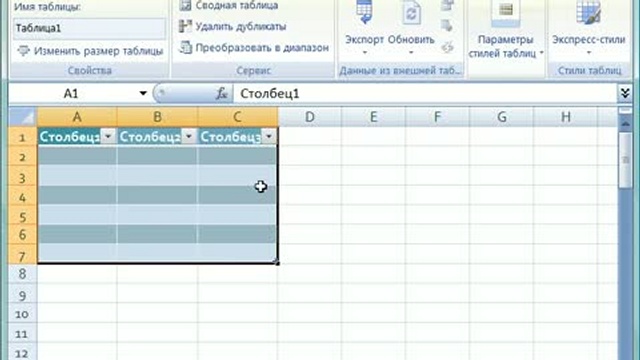Click the table name field Таблица1
The image size is (640, 360).
pyautogui.click(x=89, y=28)
